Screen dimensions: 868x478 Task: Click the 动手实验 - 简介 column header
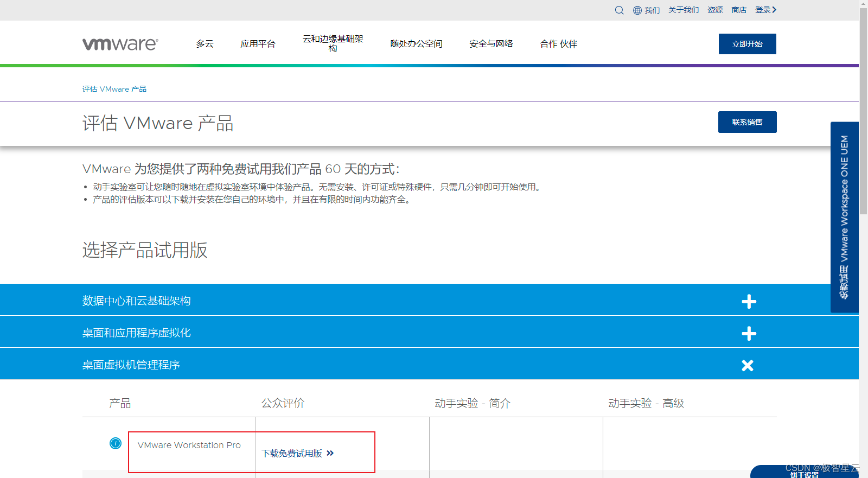(473, 403)
